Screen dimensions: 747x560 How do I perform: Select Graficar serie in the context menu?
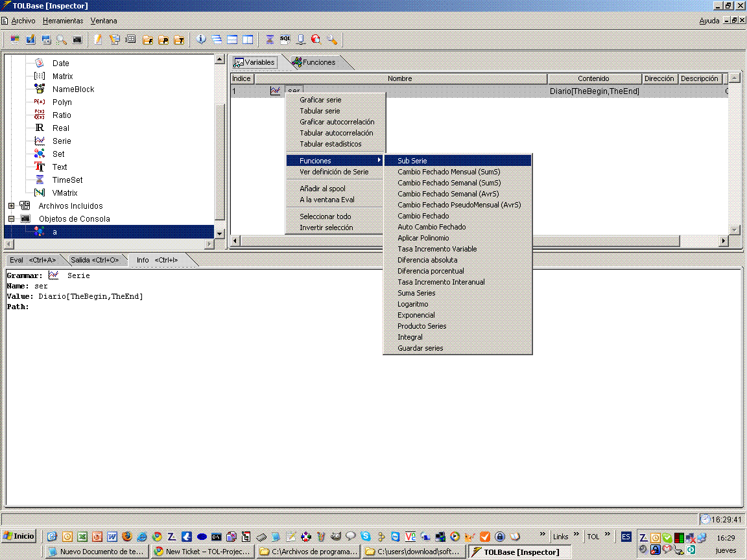(320, 100)
